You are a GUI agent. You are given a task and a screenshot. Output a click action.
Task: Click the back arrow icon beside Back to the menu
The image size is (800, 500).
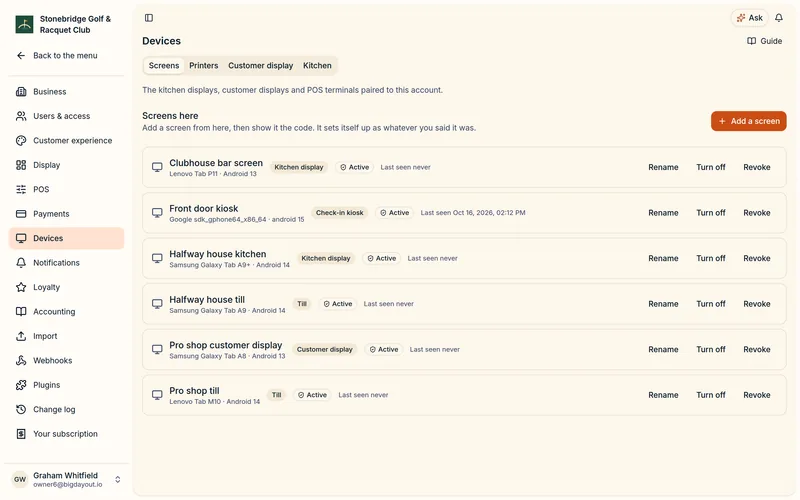click(21, 56)
